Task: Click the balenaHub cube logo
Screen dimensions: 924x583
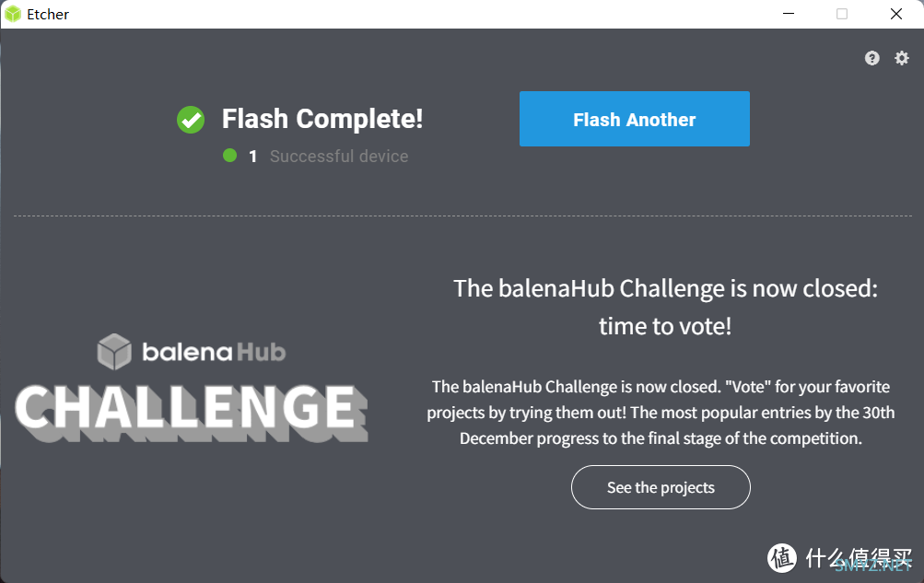Action: click(x=114, y=352)
